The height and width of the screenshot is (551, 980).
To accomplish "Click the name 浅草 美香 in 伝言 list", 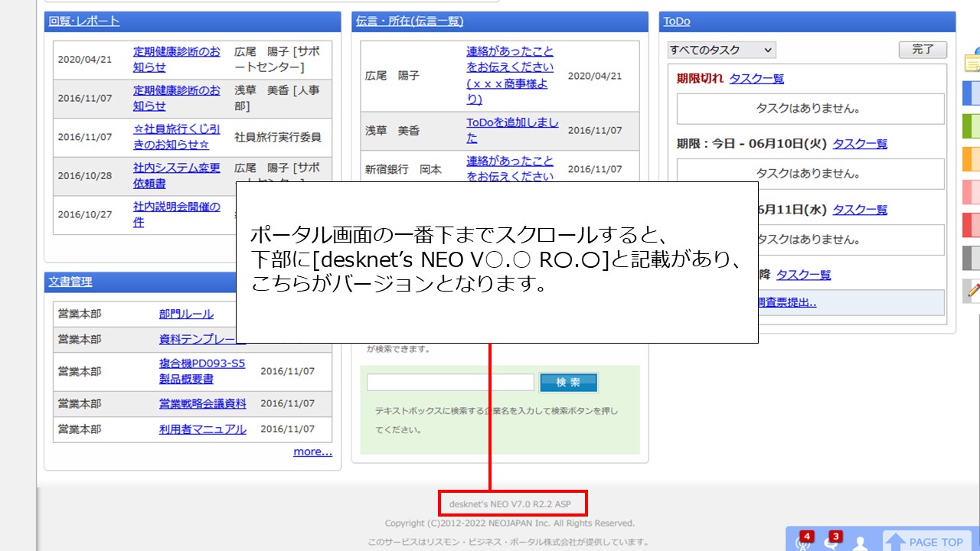I will pyautogui.click(x=392, y=131).
